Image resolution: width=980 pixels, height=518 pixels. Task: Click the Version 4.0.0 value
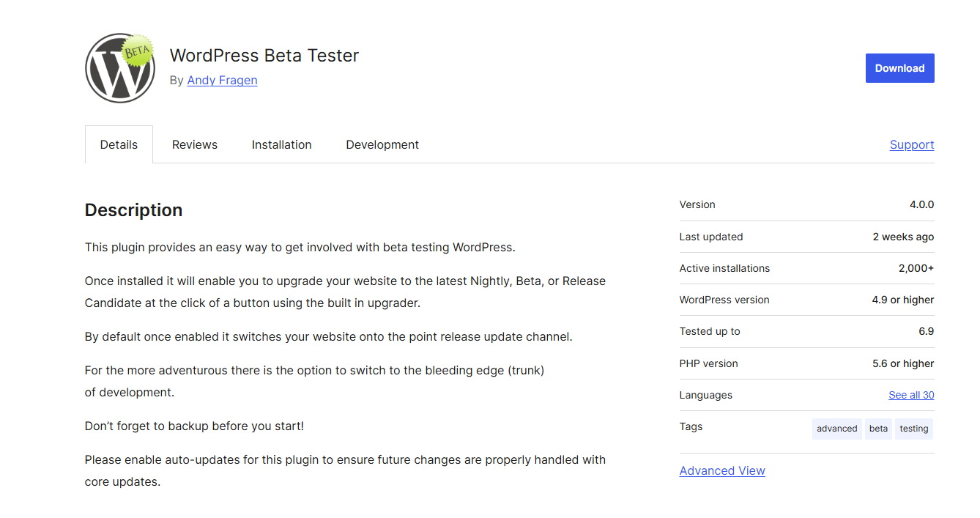pyautogui.click(x=921, y=205)
